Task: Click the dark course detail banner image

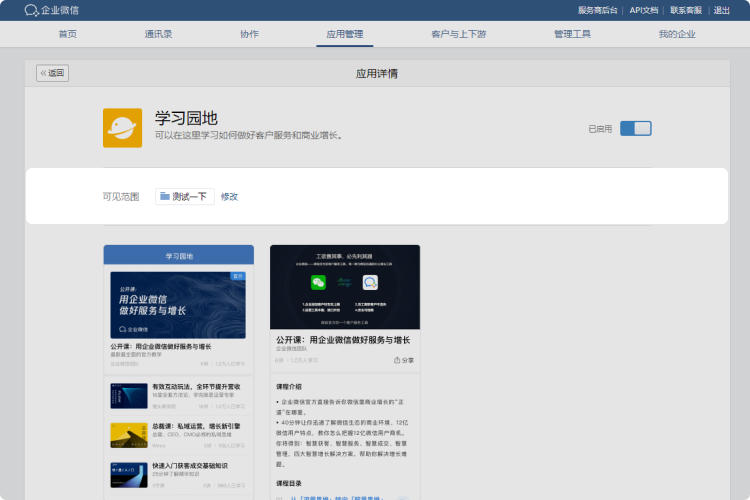Action: pyautogui.click(x=345, y=287)
